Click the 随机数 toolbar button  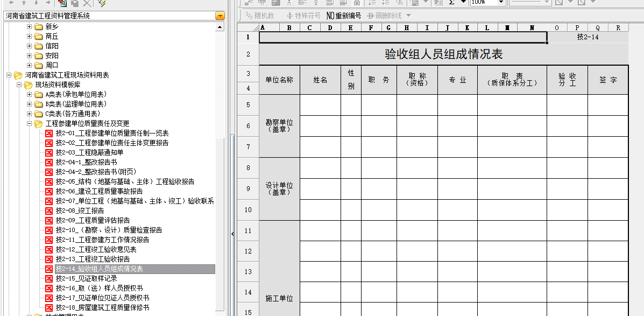[x=260, y=16]
